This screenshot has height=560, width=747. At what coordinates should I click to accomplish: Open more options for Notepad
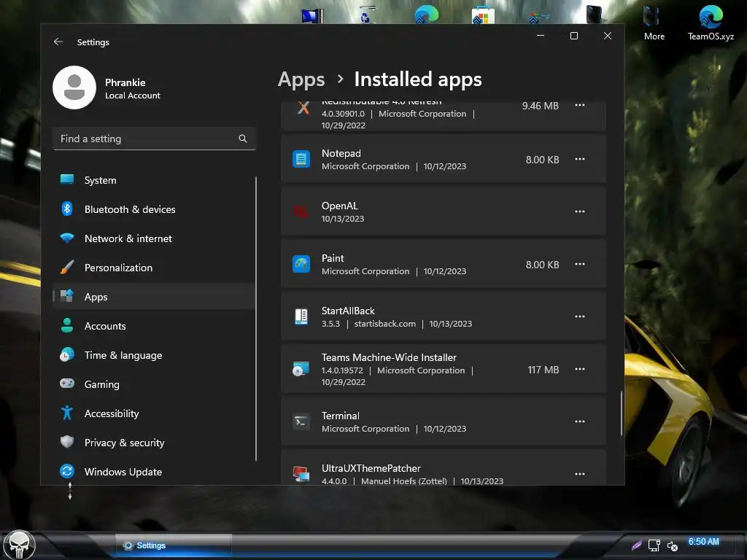(579, 159)
